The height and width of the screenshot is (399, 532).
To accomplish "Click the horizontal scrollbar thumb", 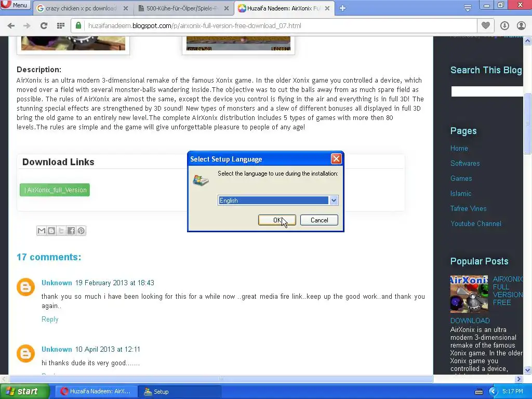I will (221, 379).
